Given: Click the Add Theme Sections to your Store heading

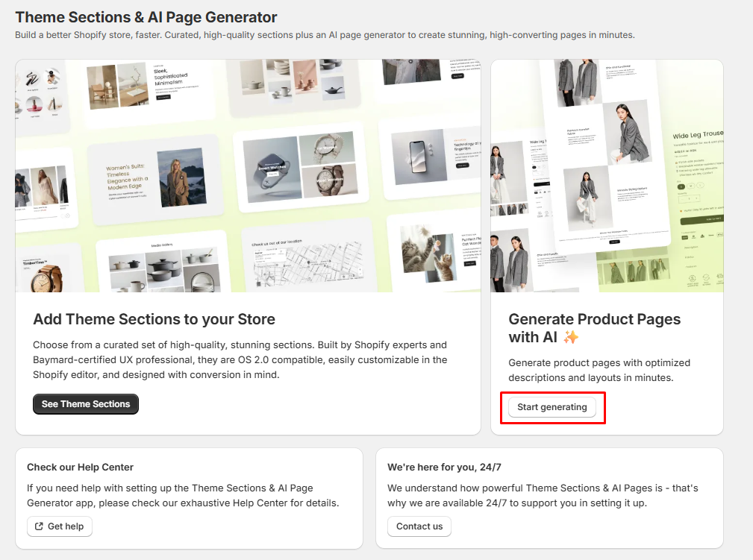Looking at the screenshot, I should coord(154,320).
